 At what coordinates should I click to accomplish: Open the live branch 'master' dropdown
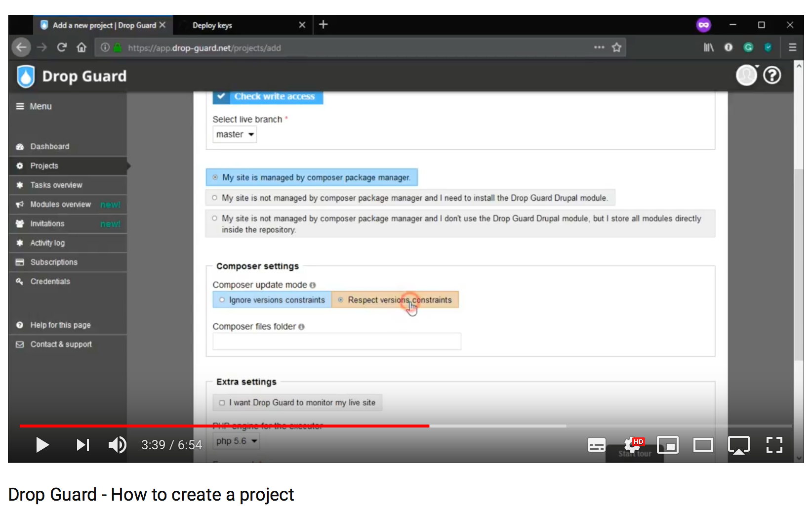point(235,134)
